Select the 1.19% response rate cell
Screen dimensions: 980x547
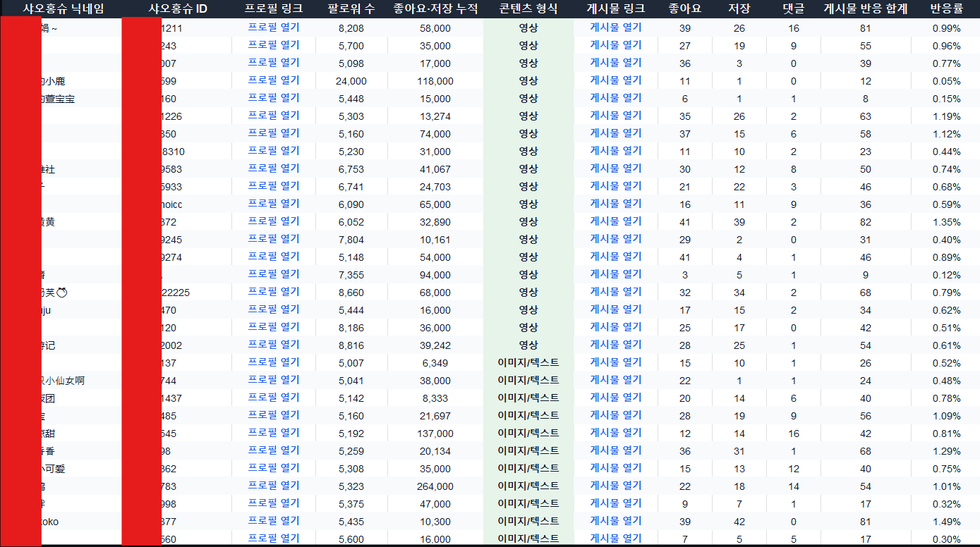click(947, 116)
